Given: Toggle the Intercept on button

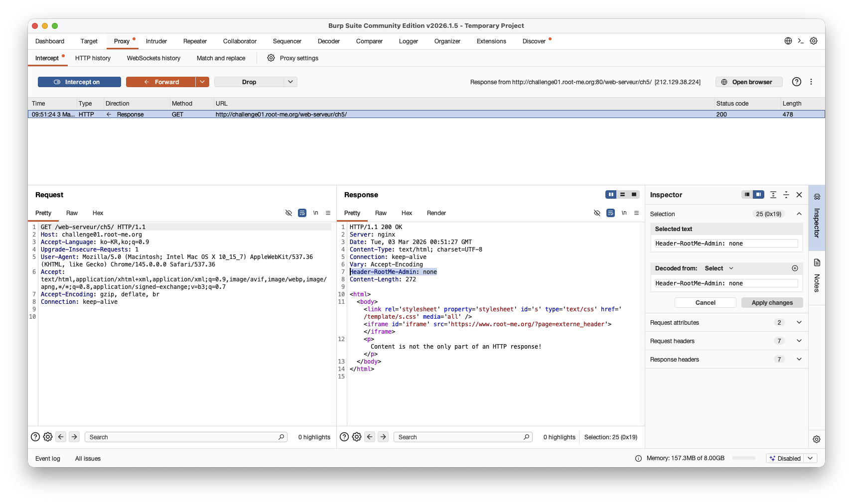Looking at the screenshot, I should pos(79,82).
